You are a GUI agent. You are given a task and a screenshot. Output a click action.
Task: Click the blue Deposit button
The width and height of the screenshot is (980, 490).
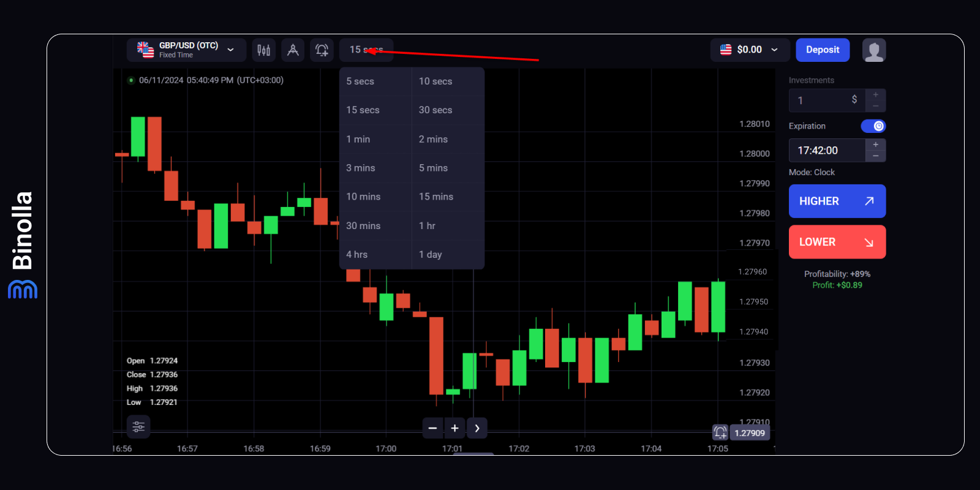[x=822, y=50]
